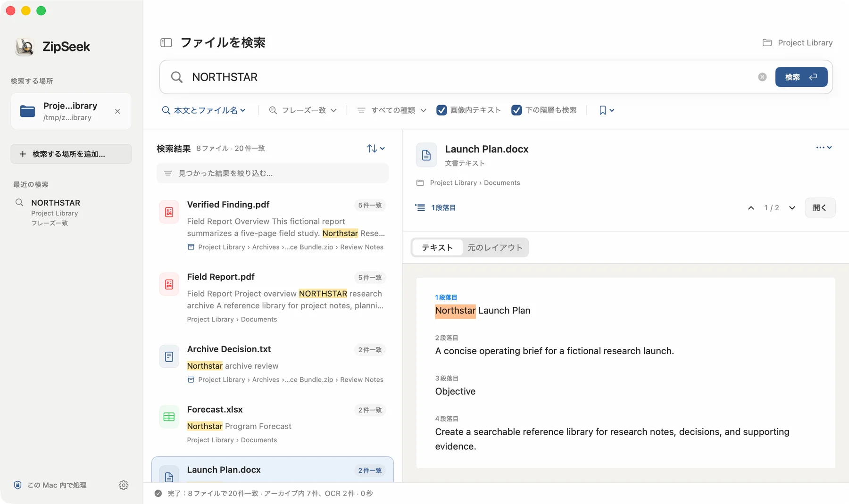Switch to テキスト tab
The width and height of the screenshot is (849, 504).
(x=437, y=248)
